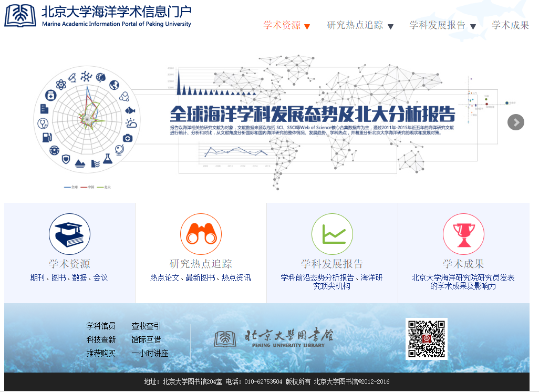Expand the 研究热点追踪 dropdown arrow

(390, 27)
